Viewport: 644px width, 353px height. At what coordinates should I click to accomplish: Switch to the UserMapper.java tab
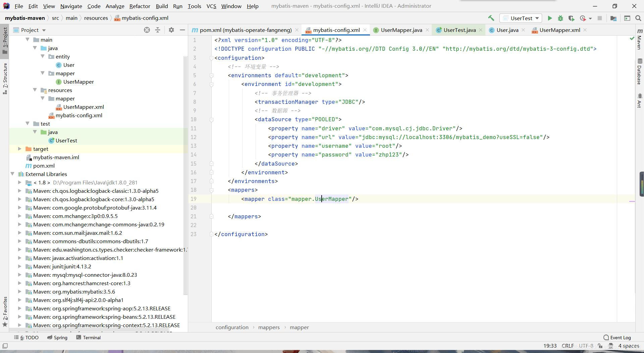(401, 30)
